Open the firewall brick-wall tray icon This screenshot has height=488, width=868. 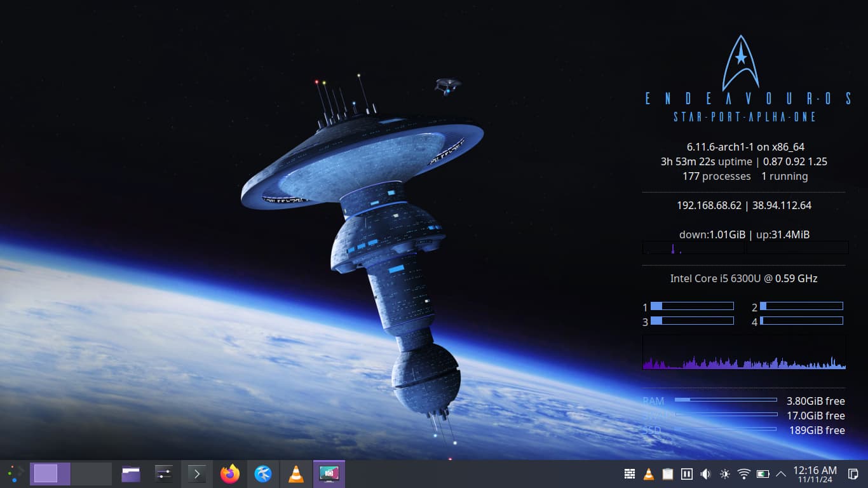(630, 474)
